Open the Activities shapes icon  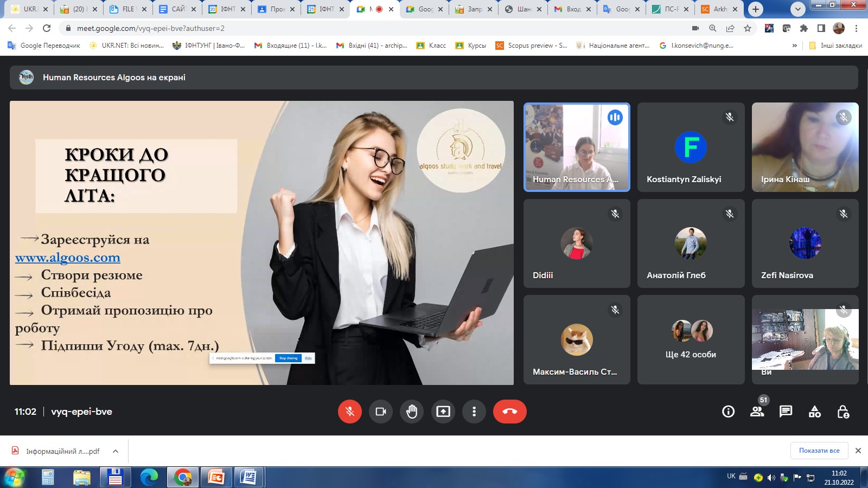tap(814, 412)
